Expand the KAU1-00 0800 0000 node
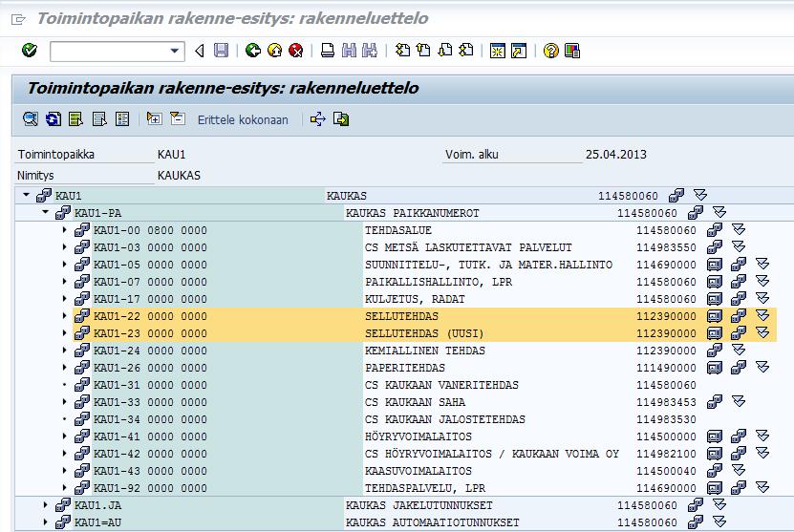The height and width of the screenshot is (532, 794). 64,230
